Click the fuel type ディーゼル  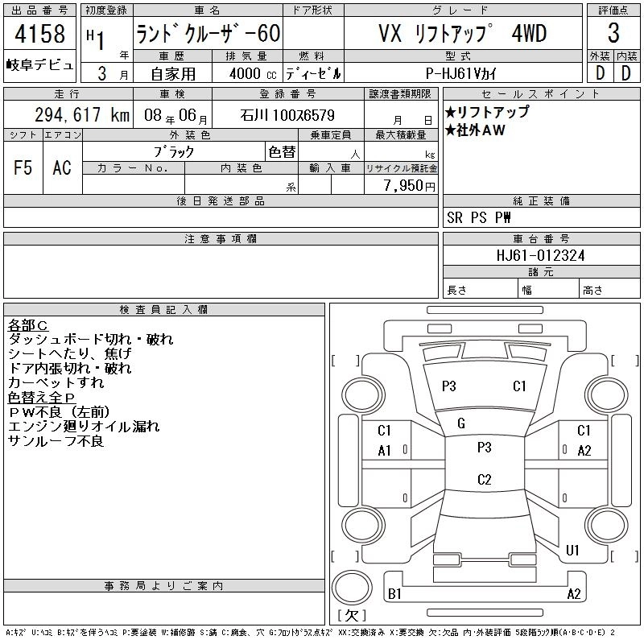[x=313, y=73]
